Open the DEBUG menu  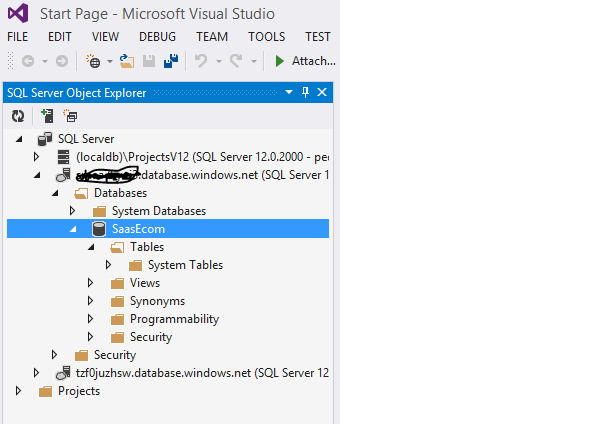tap(157, 37)
